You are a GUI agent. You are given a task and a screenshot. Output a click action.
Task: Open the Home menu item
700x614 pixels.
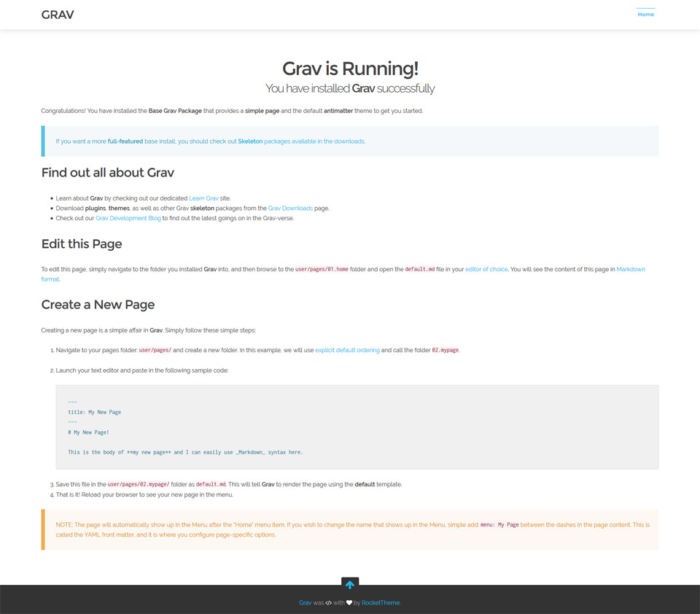pos(645,15)
